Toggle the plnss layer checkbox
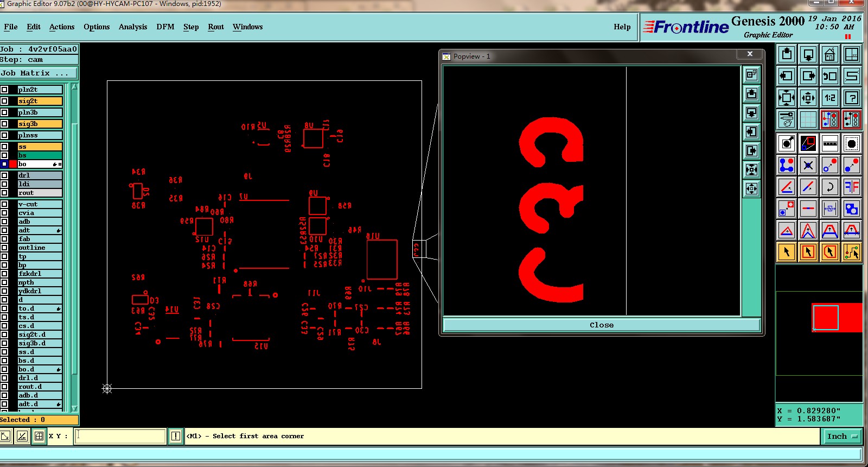The image size is (868, 467). (4, 135)
